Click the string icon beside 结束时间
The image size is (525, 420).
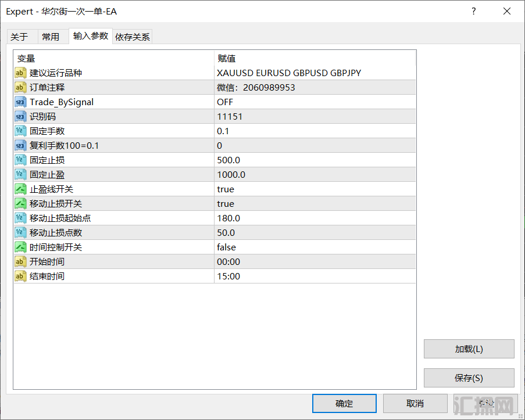click(x=20, y=276)
